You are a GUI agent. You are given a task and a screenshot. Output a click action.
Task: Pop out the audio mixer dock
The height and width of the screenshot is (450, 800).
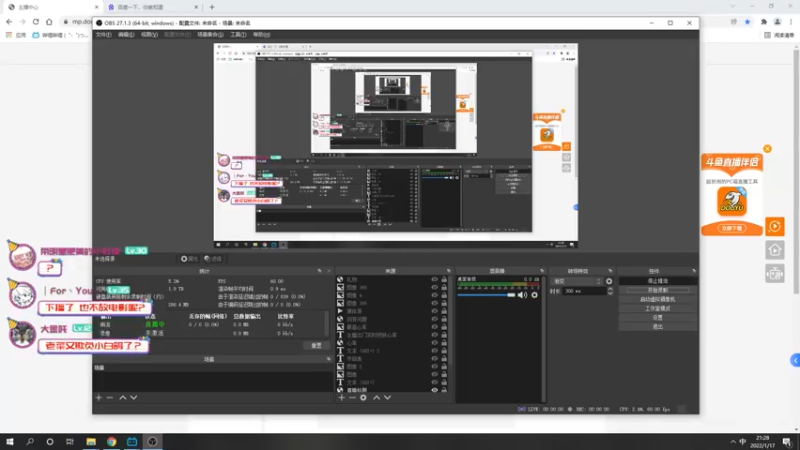point(542,271)
